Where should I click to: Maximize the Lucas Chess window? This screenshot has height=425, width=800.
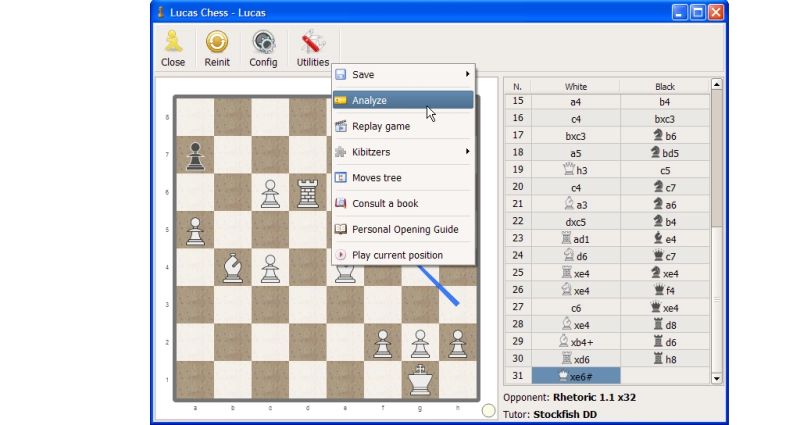pos(697,12)
